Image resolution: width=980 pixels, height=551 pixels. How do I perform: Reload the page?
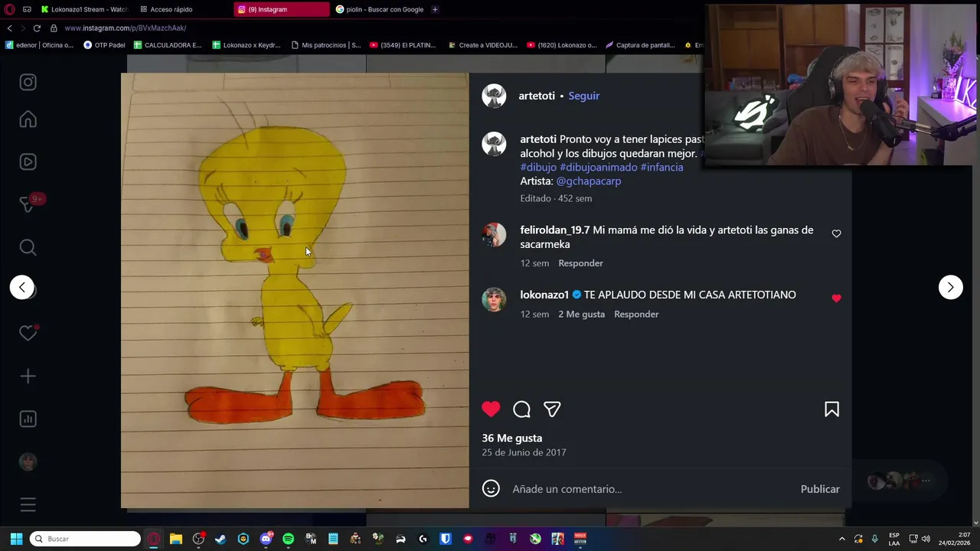coord(37,28)
